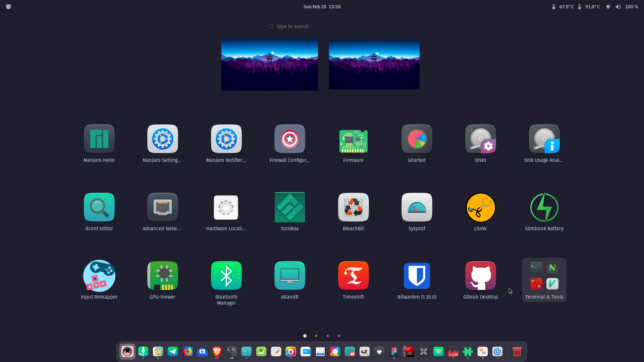
Task: Open Disk Usage Analyzer
Action: pyautogui.click(x=544, y=144)
